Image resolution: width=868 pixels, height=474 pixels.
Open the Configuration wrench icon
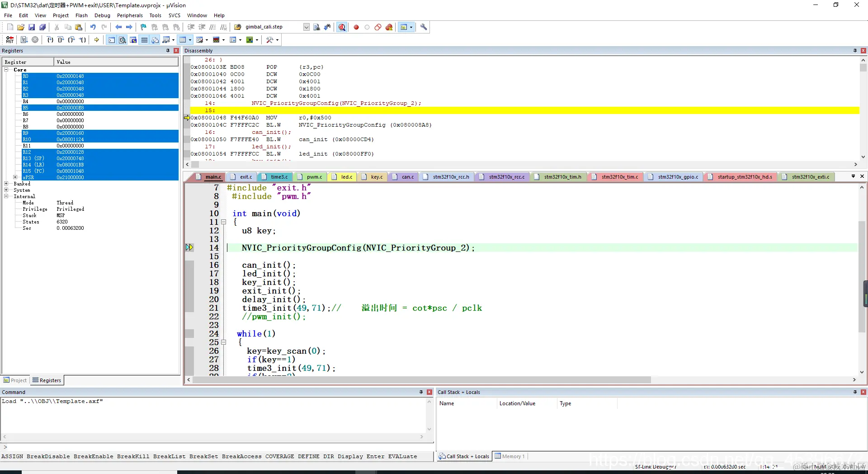click(x=424, y=27)
